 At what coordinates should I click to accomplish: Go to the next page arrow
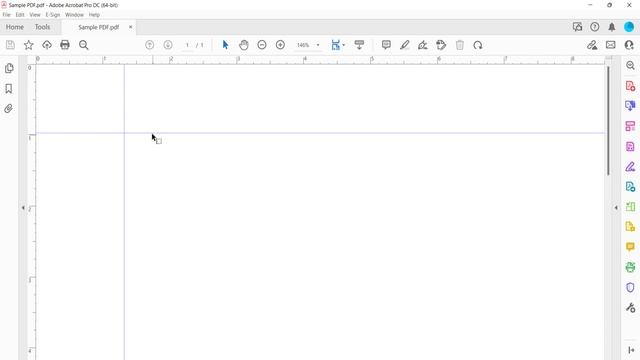[168, 45]
